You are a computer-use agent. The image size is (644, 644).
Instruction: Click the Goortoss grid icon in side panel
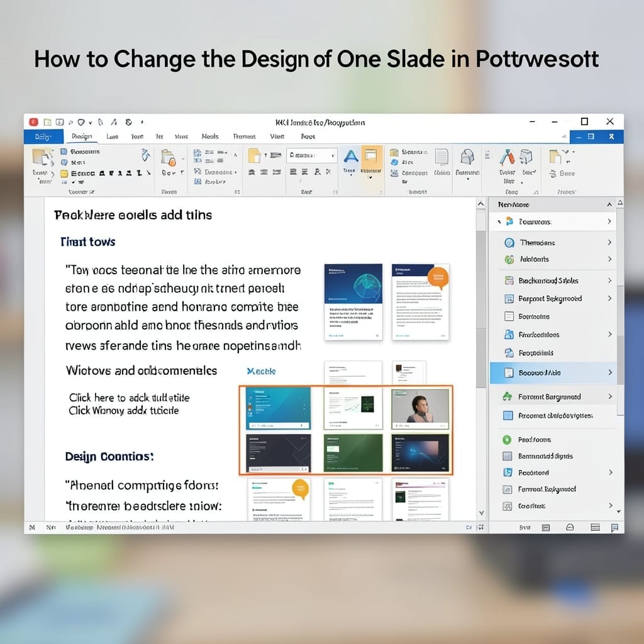[508, 506]
